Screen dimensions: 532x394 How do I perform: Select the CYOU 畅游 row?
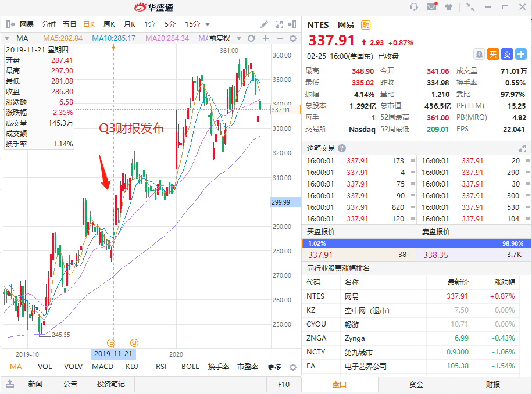pyautogui.click(x=410, y=324)
